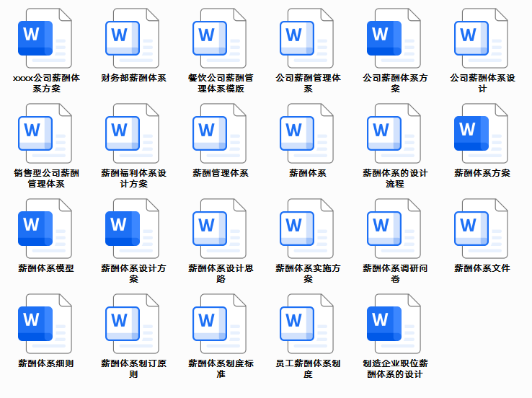
Task: Click the file name 销售型公司薪酬管理体系
Action: (46, 178)
